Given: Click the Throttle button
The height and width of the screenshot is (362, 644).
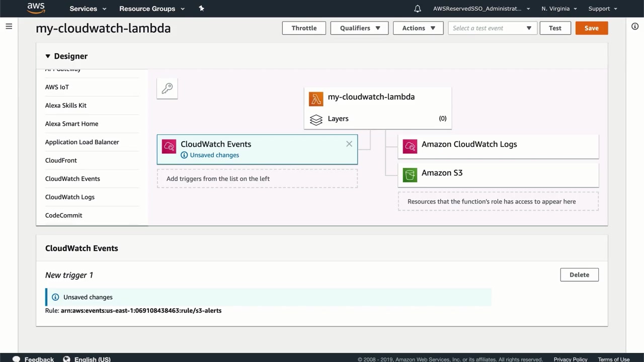Looking at the screenshot, I should [304, 28].
